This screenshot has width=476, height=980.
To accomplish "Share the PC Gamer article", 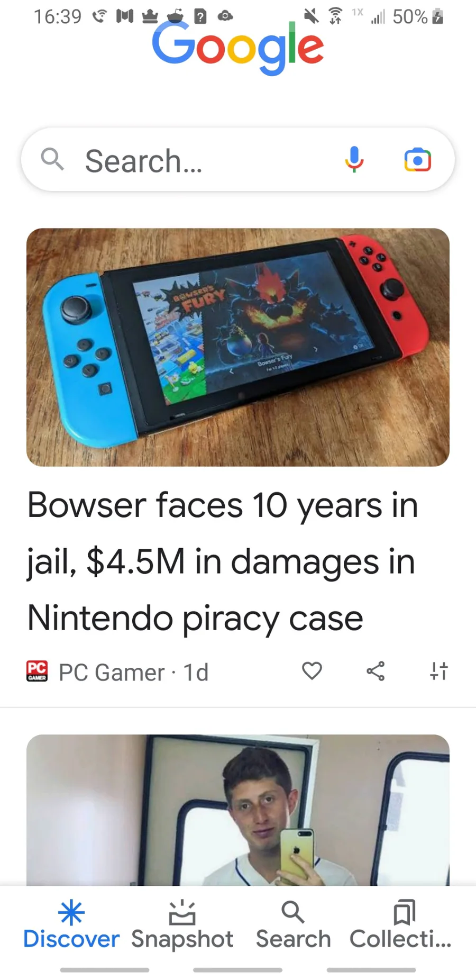I will click(376, 671).
